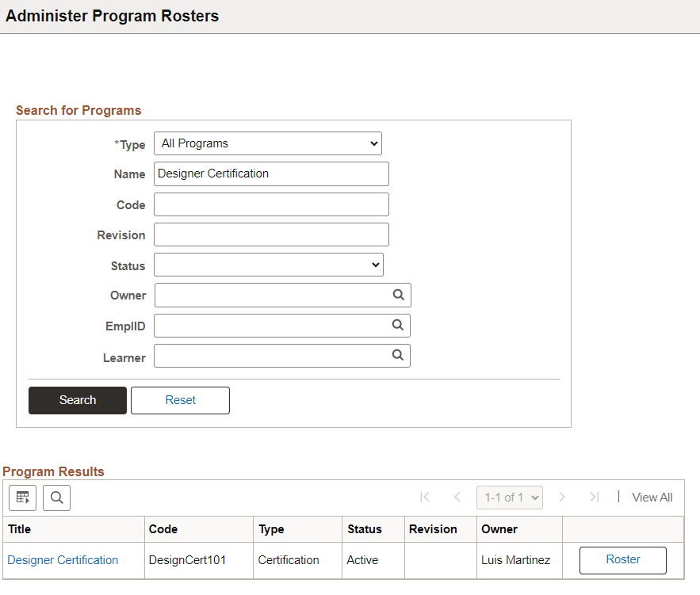
Task: Click the View All link
Action: click(652, 497)
